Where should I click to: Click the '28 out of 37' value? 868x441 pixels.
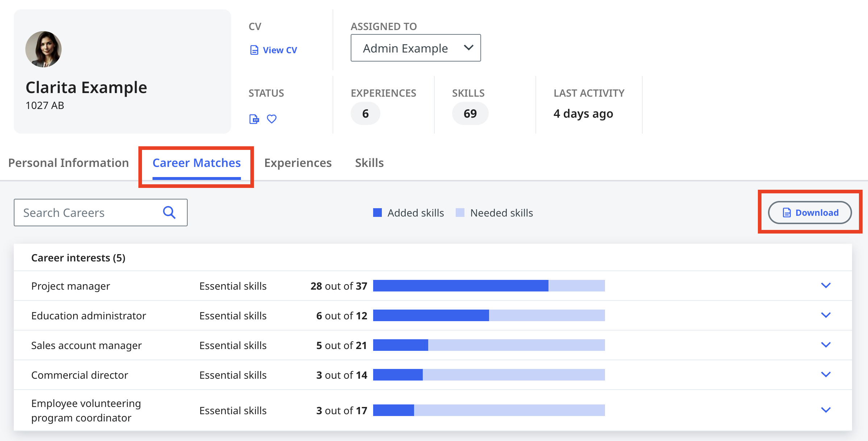click(x=339, y=286)
